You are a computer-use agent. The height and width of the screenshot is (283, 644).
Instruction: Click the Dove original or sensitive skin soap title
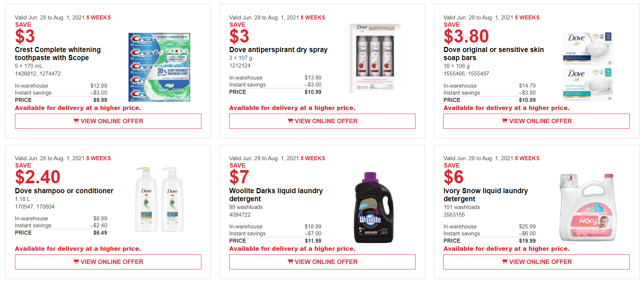(x=493, y=54)
